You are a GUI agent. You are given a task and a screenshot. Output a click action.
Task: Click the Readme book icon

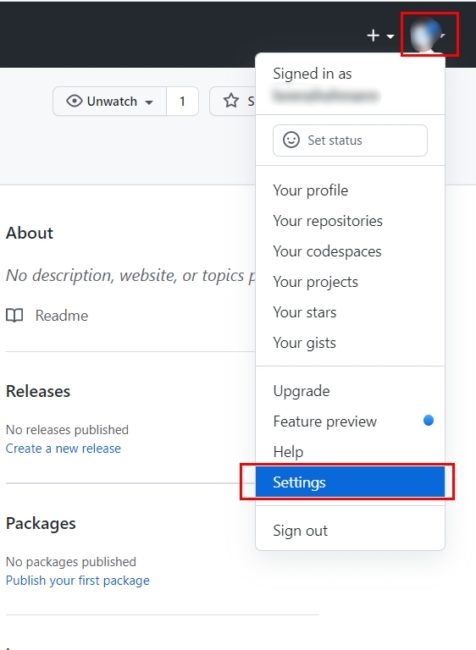[15, 315]
